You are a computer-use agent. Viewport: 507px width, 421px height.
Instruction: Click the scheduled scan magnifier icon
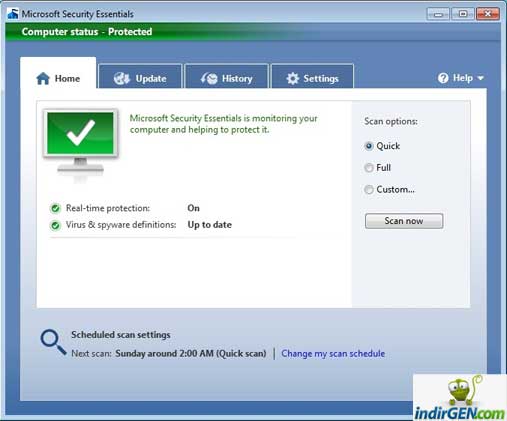(x=53, y=342)
